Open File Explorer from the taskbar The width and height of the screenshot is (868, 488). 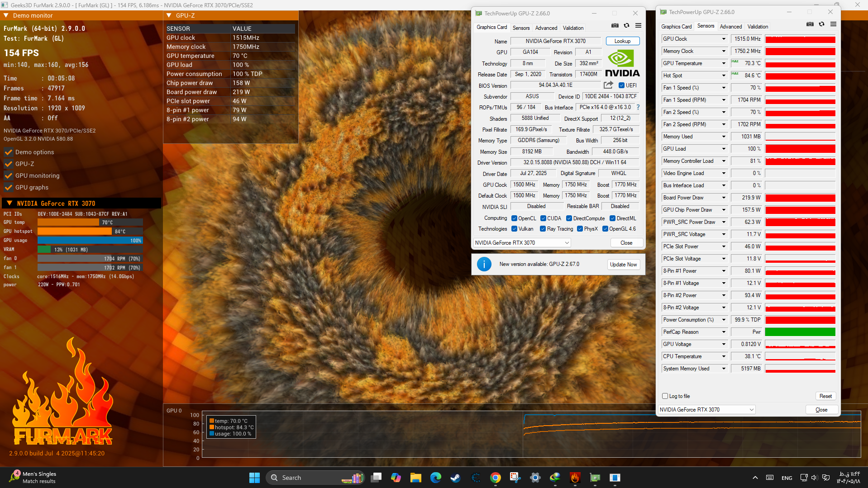pyautogui.click(x=416, y=478)
